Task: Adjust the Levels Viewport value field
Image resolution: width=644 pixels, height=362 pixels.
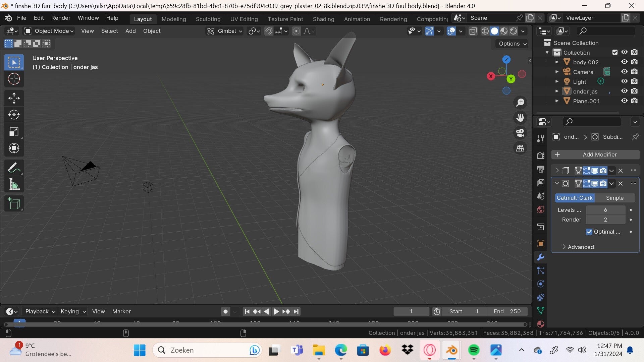Action: [x=605, y=210]
